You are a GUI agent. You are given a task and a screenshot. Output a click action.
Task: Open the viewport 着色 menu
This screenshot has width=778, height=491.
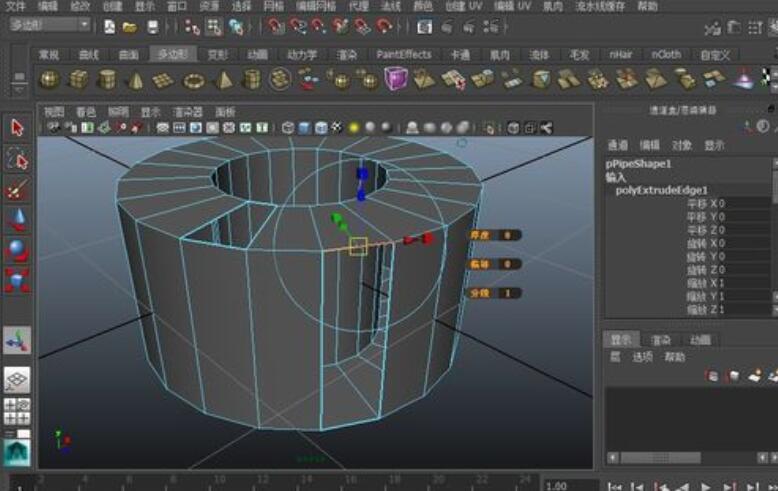tap(85, 112)
